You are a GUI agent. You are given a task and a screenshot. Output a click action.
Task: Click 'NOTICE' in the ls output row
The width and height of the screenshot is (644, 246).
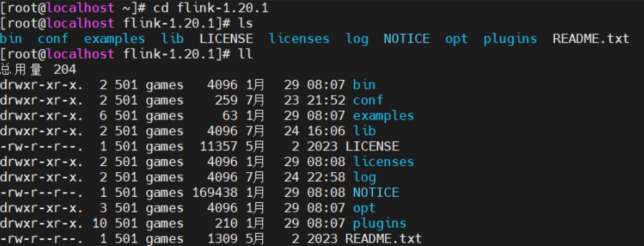406,38
